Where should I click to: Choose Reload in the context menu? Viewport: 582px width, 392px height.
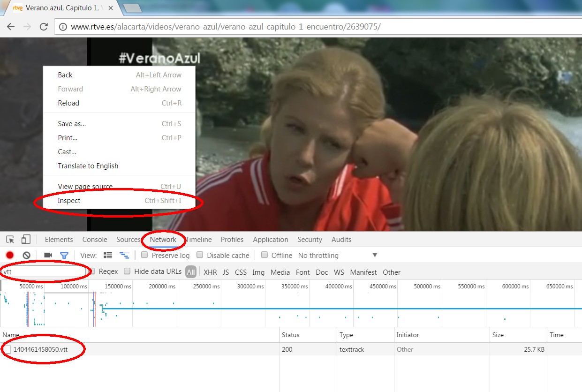point(120,103)
